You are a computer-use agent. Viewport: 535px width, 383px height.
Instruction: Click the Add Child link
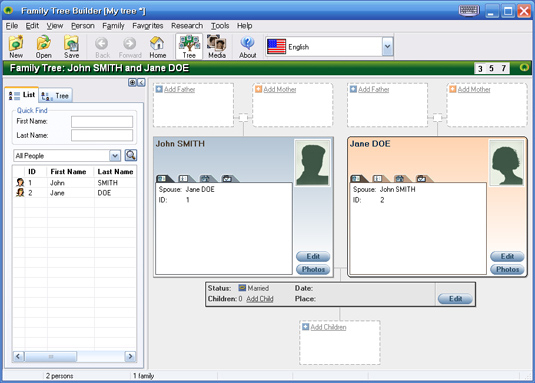(260, 299)
